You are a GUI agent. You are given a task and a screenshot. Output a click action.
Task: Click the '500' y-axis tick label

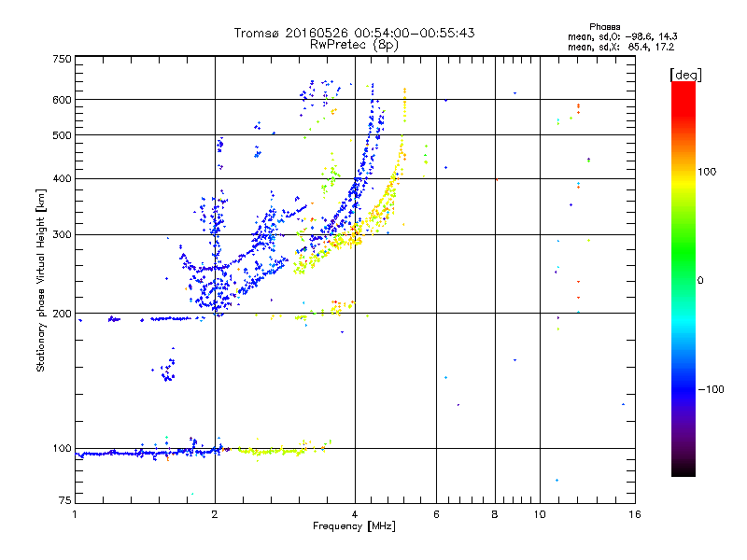pyautogui.click(x=62, y=135)
